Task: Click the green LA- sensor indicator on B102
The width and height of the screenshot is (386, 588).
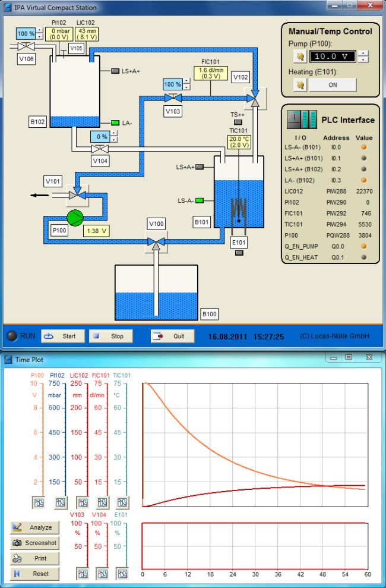Action: tap(115, 122)
